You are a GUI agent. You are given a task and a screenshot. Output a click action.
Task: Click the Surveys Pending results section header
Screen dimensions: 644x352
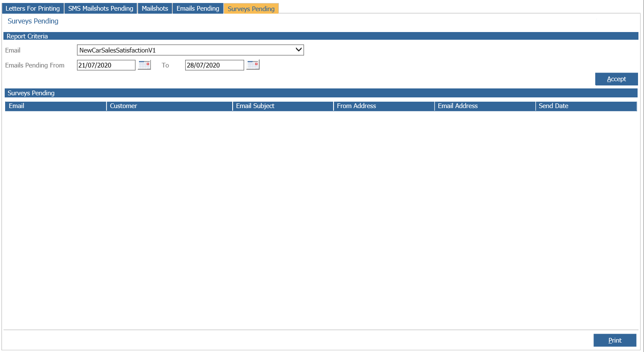(321, 93)
